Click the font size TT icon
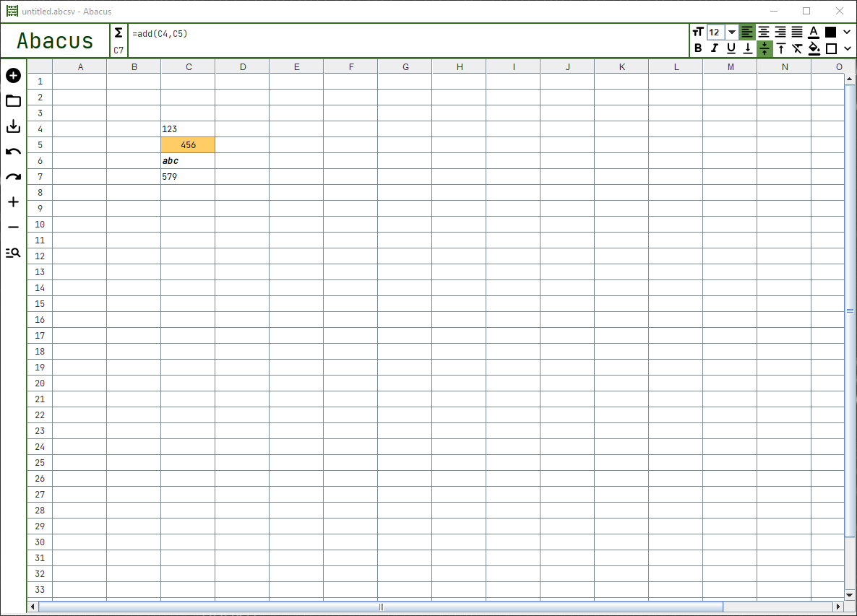Viewport: 857px width, 616px height. tap(698, 32)
